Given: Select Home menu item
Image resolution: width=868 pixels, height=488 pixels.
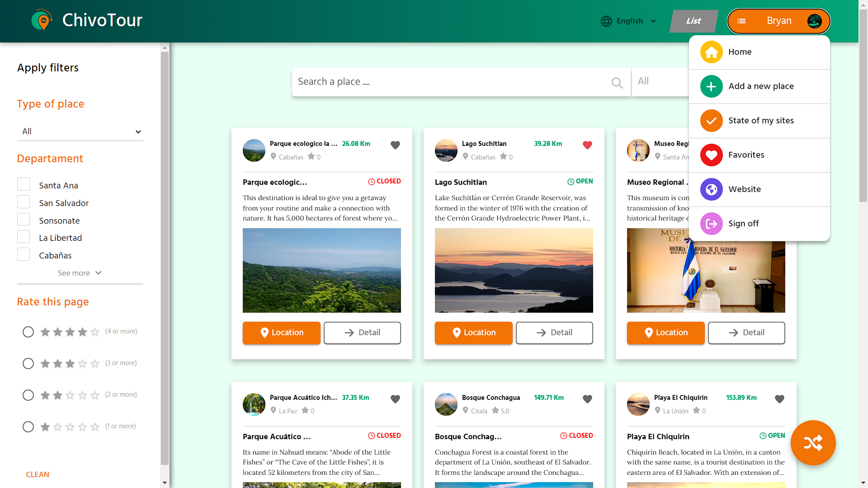Looking at the screenshot, I should [x=759, y=52].
